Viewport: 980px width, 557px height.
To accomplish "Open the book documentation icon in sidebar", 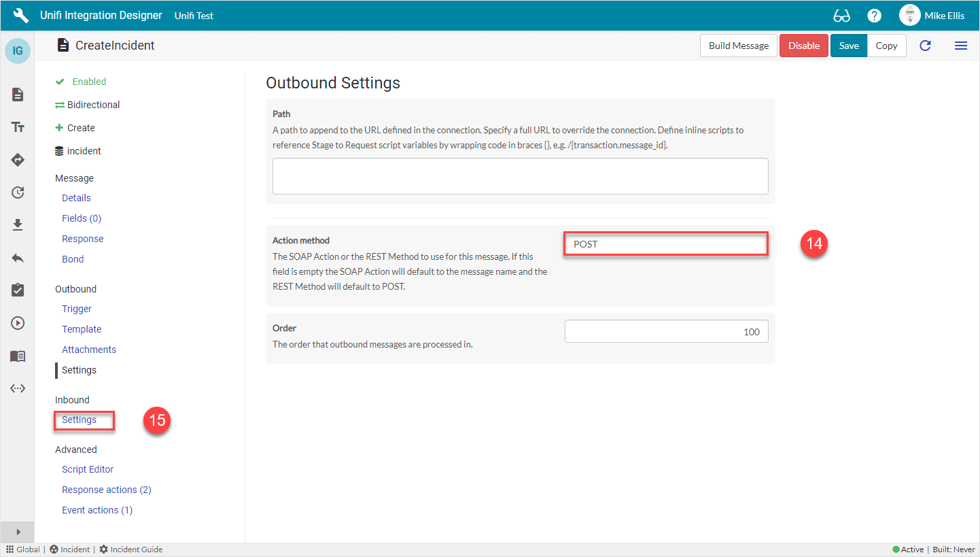I will [18, 356].
